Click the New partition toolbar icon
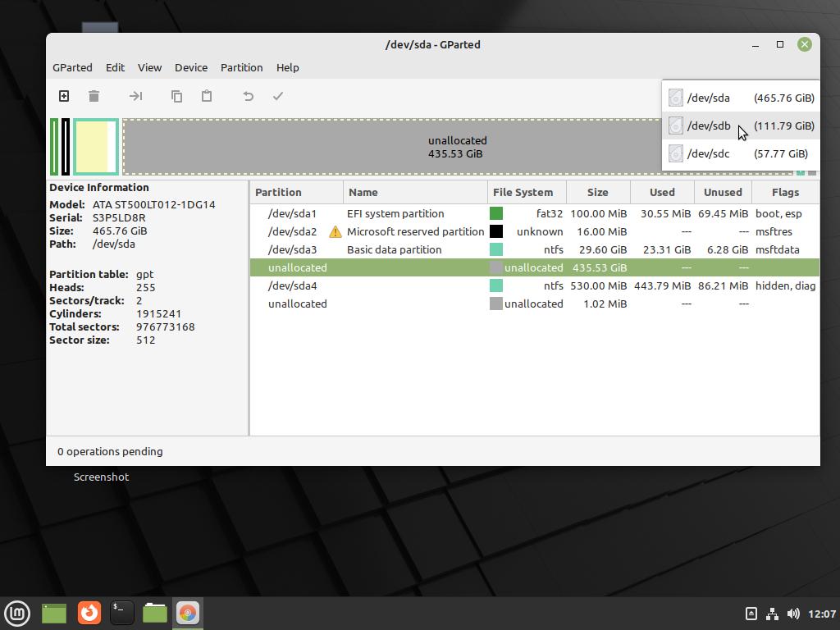 [64, 96]
